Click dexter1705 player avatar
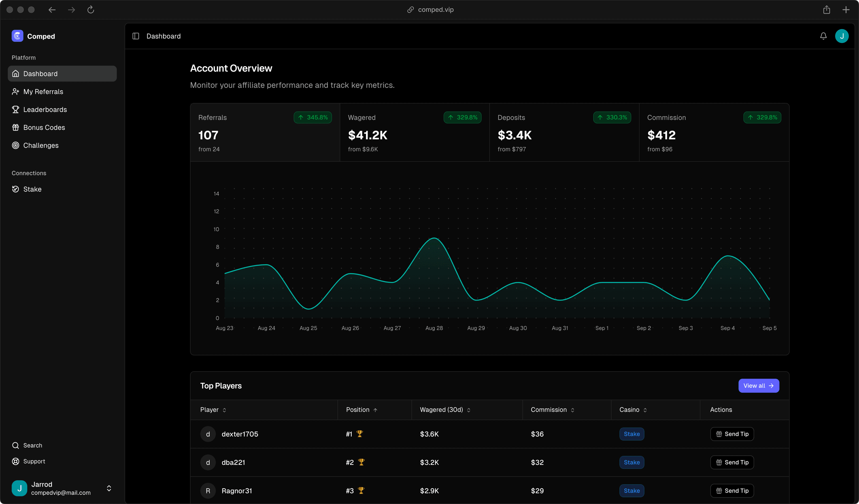Image resolution: width=859 pixels, height=504 pixels. (208, 434)
